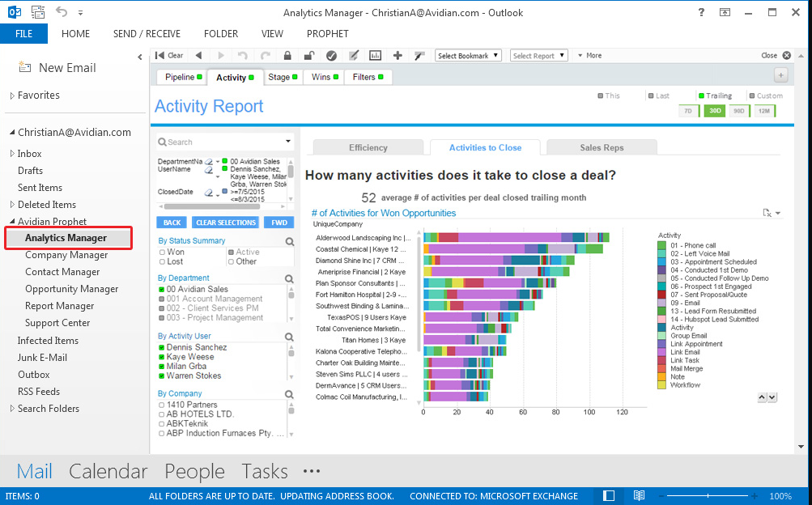Click the Undo layout icon
This screenshot has height=505, width=812.
pyautogui.click(x=242, y=55)
